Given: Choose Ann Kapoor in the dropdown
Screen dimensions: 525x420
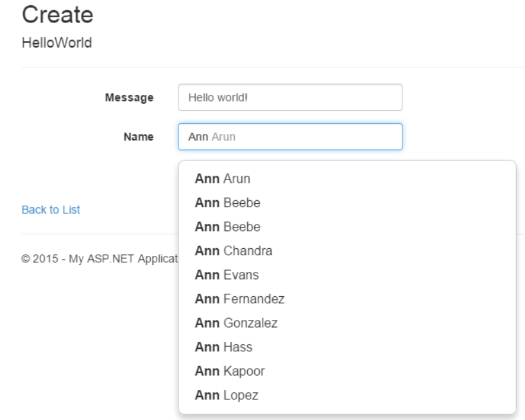Looking at the screenshot, I should click(x=230, y=371).
